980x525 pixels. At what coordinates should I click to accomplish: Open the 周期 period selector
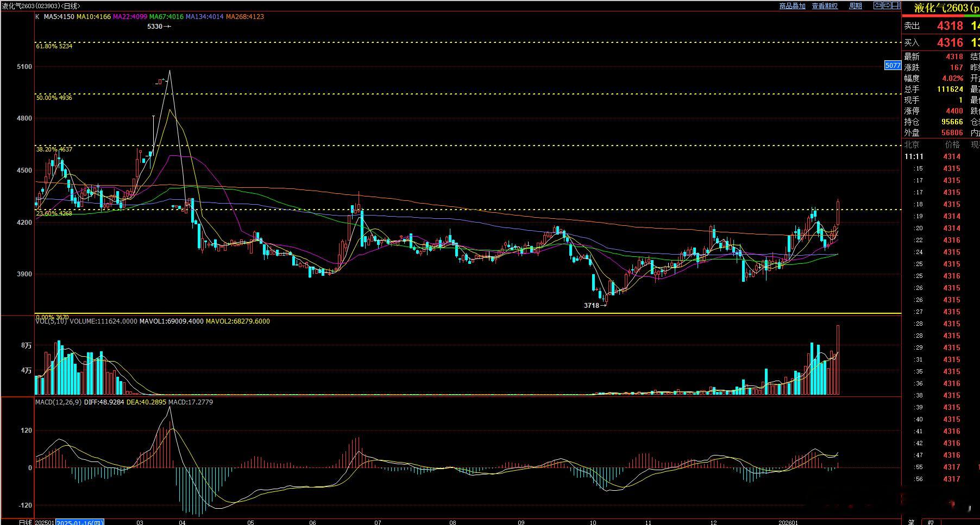tap(855, 6)
